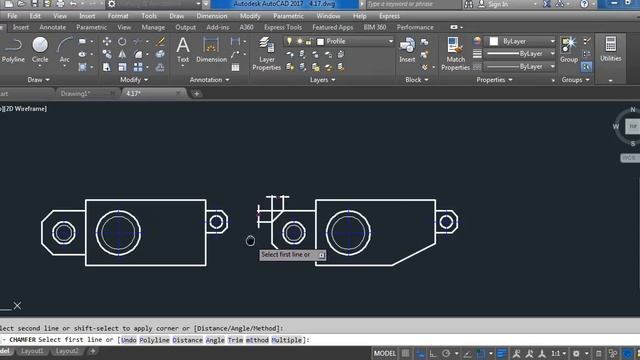Toggle Polar tracking in status bar

pyautogui.click(x=446, y=353)
